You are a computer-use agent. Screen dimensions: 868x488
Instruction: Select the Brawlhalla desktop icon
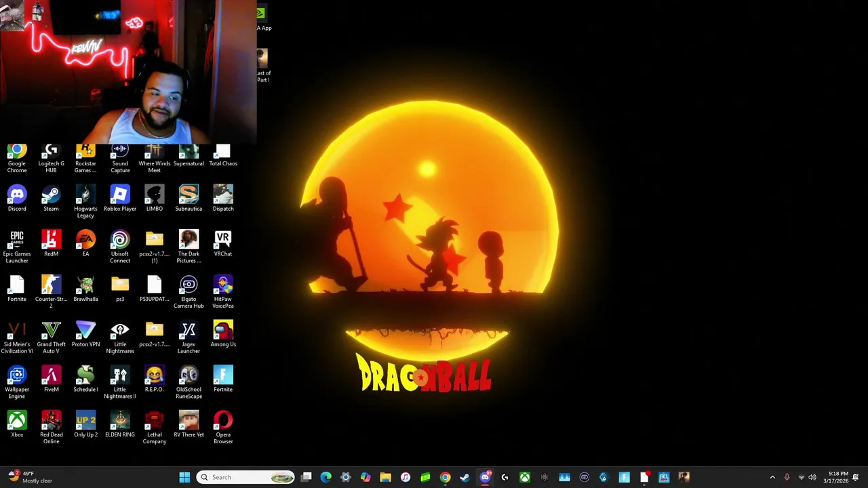(85, 289)
